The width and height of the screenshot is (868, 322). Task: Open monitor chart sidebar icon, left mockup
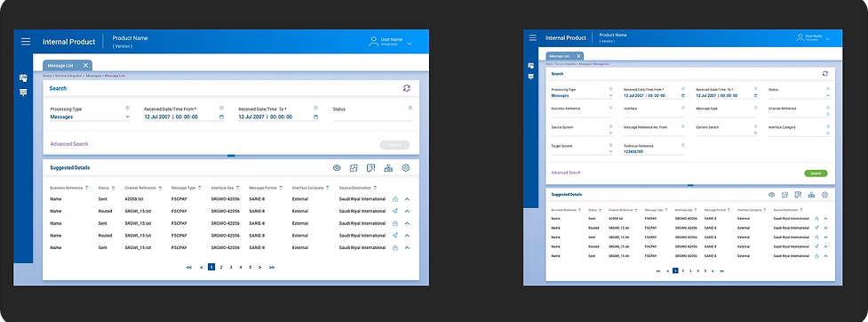[x=23, y=92]
